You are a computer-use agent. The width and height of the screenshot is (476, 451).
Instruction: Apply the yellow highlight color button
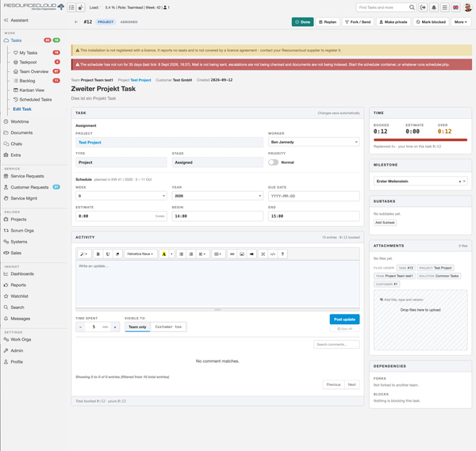coord(164,254)
